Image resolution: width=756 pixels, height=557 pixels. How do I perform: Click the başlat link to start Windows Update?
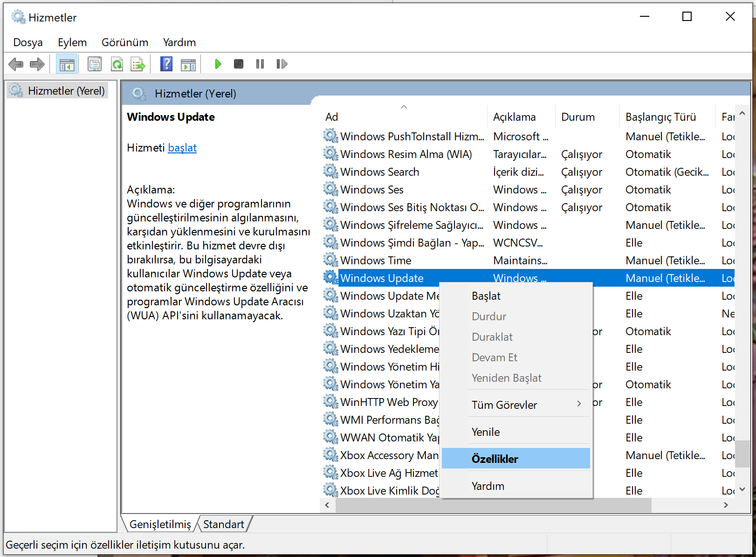point(182,148)
